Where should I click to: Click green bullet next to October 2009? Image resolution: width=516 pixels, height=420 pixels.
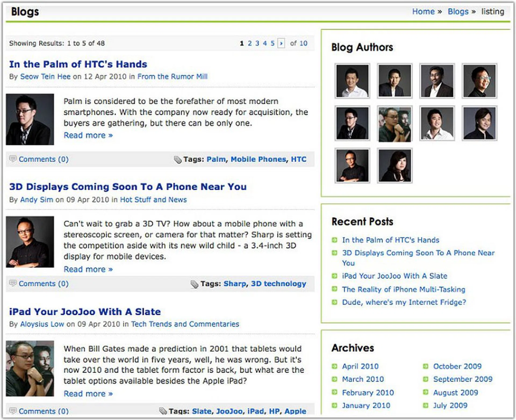click(425, 366)
